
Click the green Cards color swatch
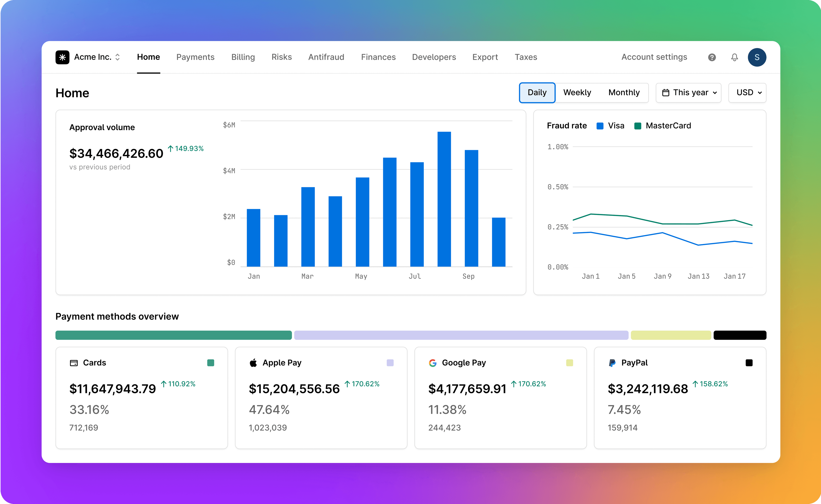click(x=211, y=363)
